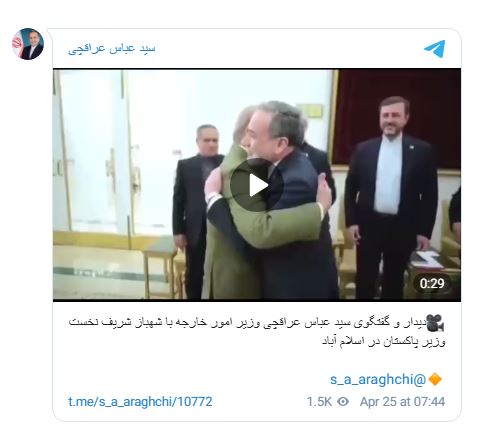
Task: Click the movie camera emoji in caption
Action: [435, 323]
